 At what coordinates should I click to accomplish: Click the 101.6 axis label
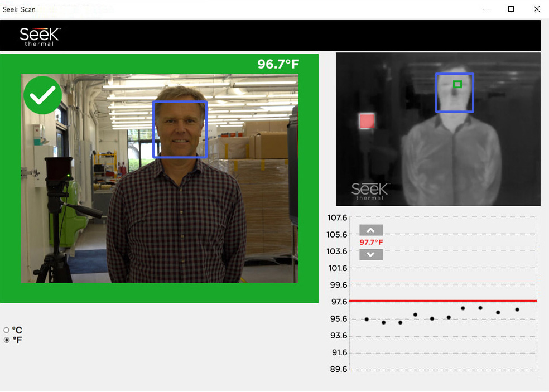338,268
